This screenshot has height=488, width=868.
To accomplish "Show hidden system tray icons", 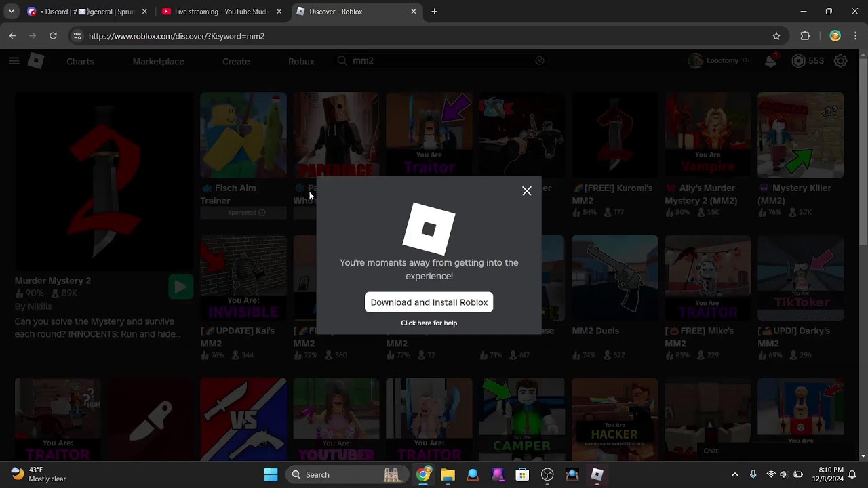I will coord(735,474).
